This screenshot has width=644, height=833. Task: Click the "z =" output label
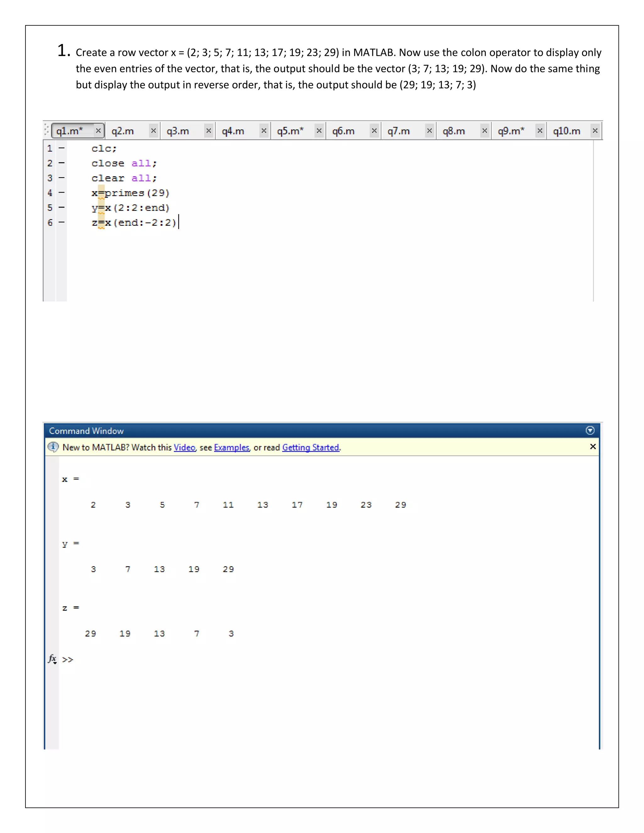pos(70,608)
